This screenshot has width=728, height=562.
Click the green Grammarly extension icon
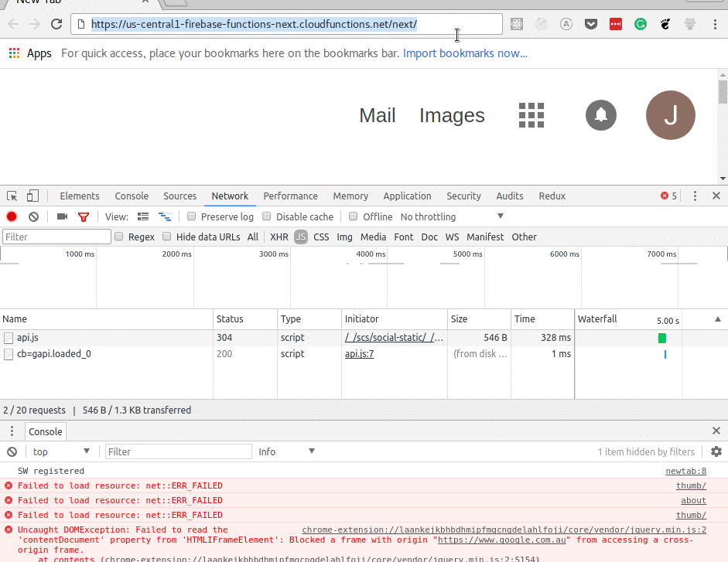click(x=641, y=24)
